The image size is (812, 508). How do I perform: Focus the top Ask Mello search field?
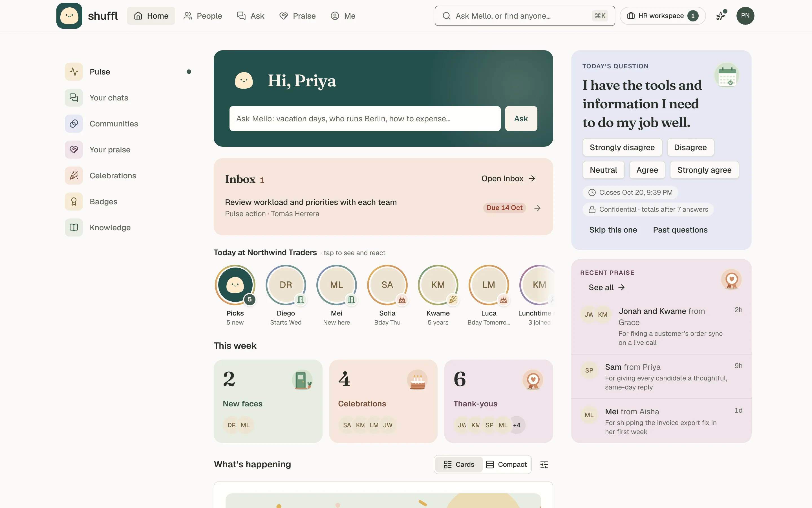coord(525,16)
